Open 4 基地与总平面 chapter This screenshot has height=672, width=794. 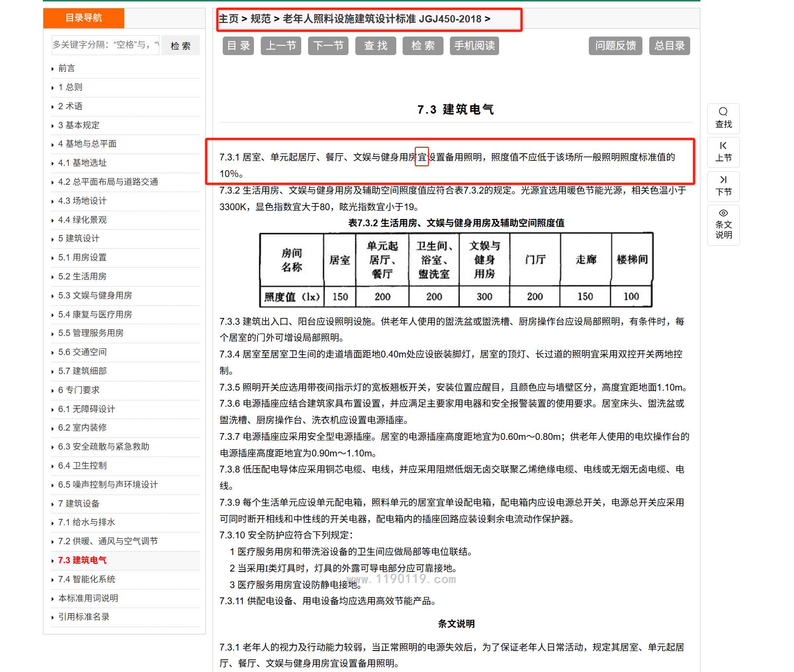coord(87,144)
